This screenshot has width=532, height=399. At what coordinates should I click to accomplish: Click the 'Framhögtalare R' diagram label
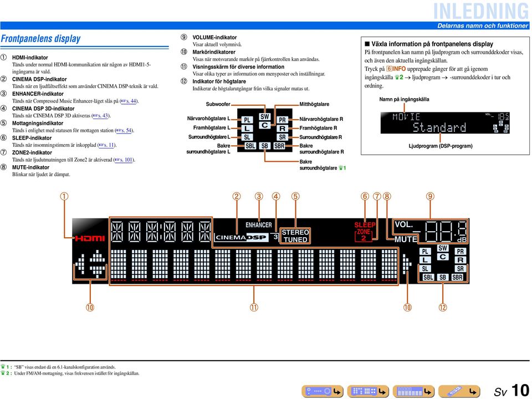(x=318, y=128)
